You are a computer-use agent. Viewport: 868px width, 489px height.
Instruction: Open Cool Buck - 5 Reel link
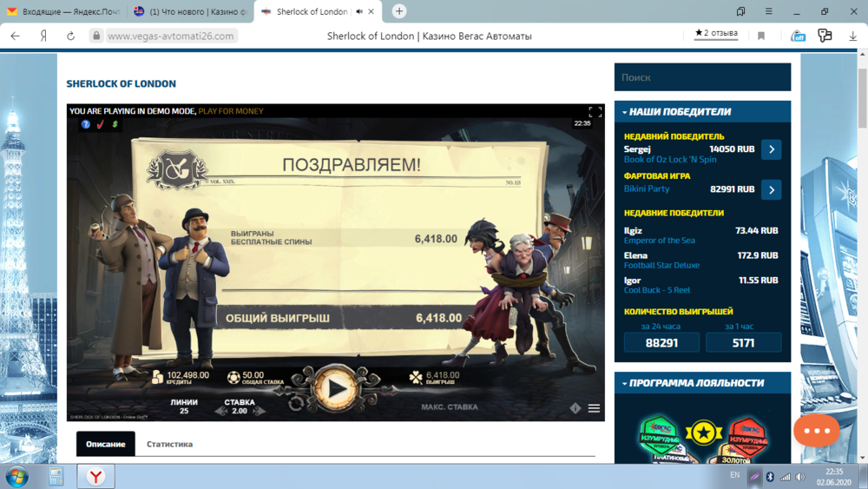click(657, 290)
